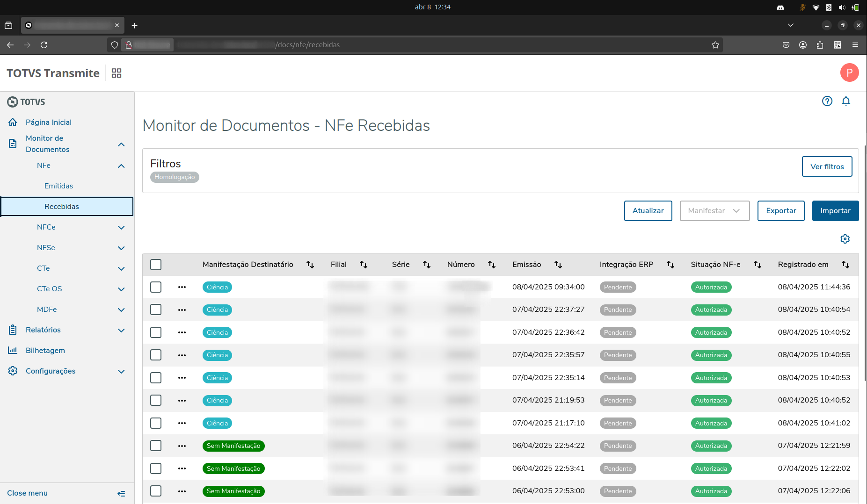Expand the NFCe submenu
Screen dimensions: 867x504
coord(121,228)
